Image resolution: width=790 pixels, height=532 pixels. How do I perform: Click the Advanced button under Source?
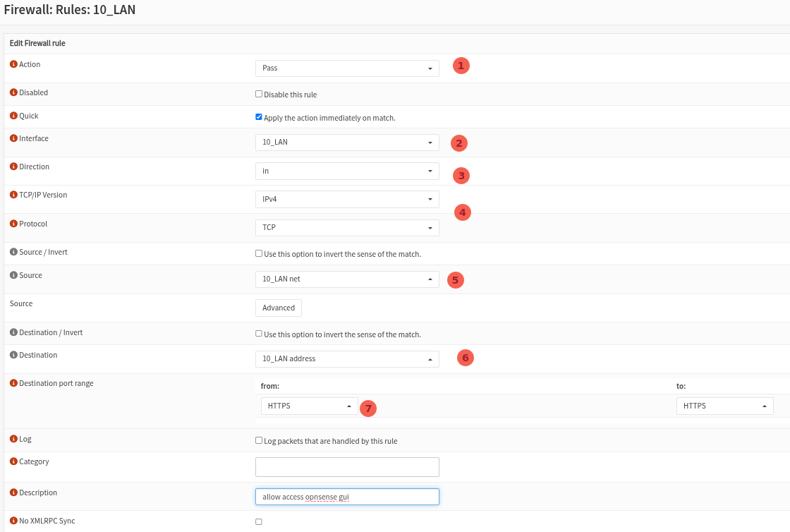point(278,308)
